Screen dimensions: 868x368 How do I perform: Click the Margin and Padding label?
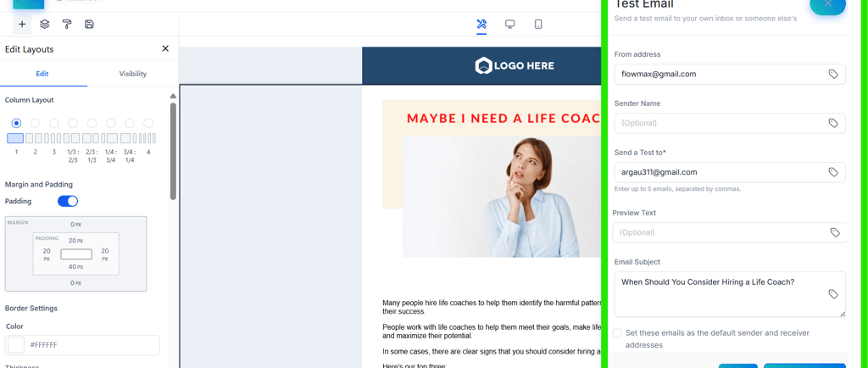39,184
